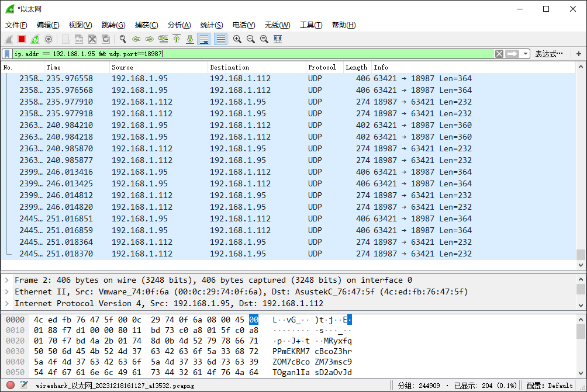Click 配置: Default in status bar

tap(549, 385)
